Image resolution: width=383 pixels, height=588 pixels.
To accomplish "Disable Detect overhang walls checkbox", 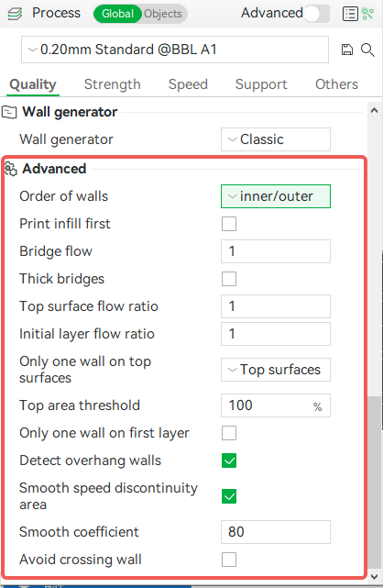I will pos(229,460).
